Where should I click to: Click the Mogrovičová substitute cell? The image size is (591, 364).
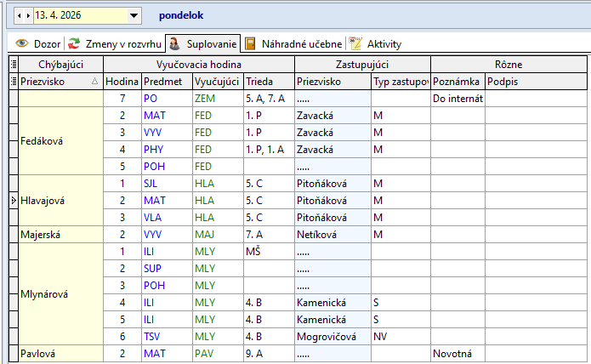(x=332, y=336)
